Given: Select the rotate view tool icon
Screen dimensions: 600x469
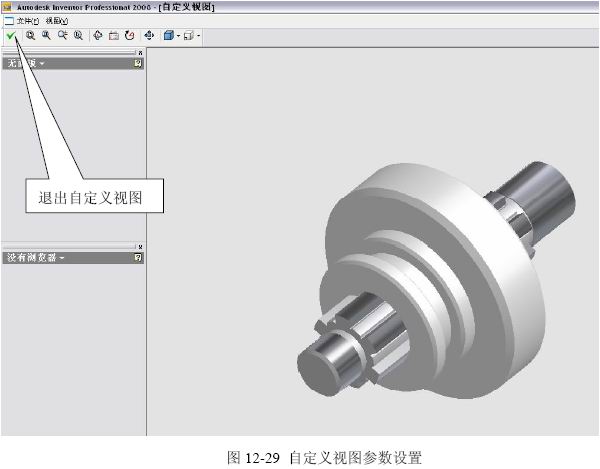Looking at the screenshot, I should tap(98, 36).
